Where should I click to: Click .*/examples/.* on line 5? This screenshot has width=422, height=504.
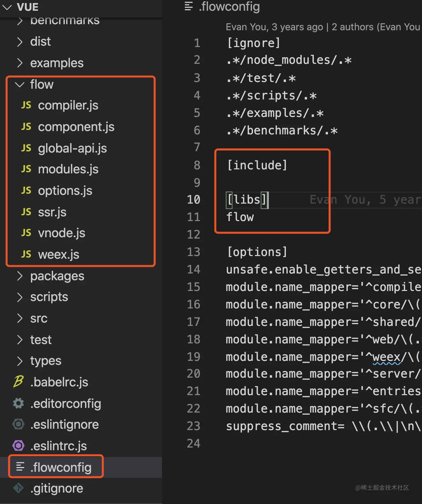(x=275, y=113)
